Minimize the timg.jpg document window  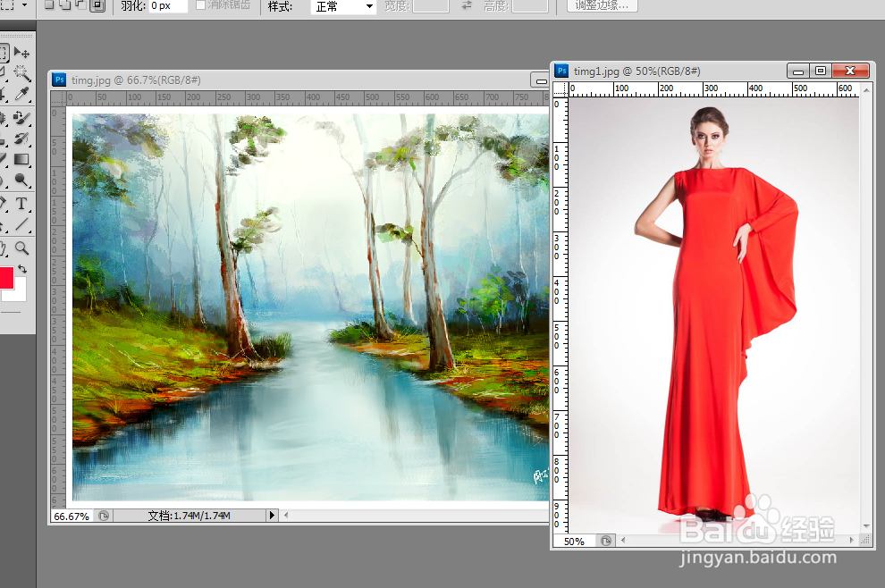point(541,80)
